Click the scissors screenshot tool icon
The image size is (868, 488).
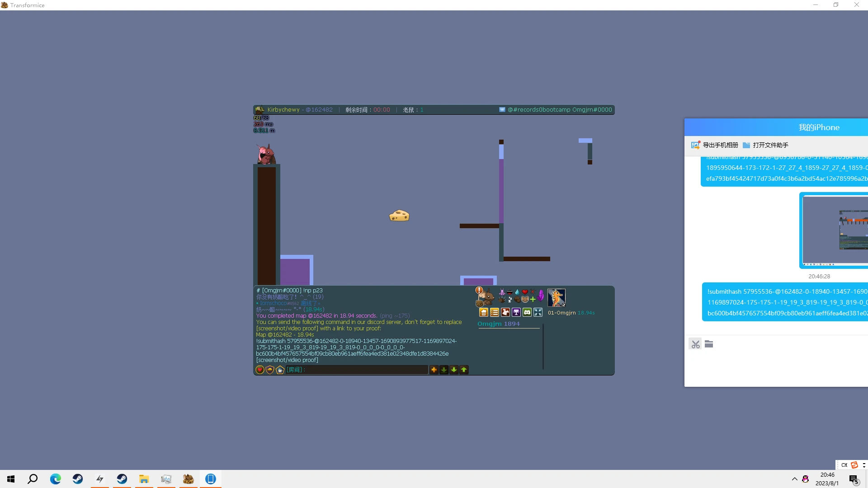(695, 344)
